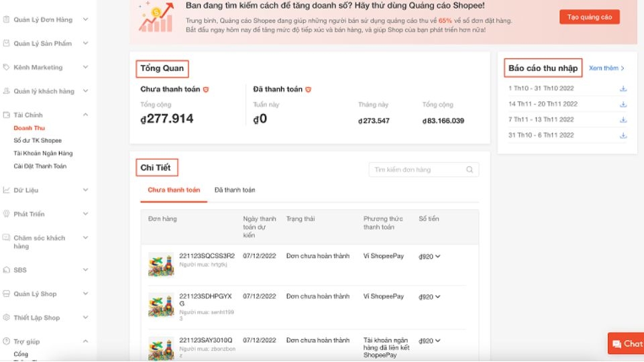Open product thumbnail of order 221123SDHPGYXG

161,306
